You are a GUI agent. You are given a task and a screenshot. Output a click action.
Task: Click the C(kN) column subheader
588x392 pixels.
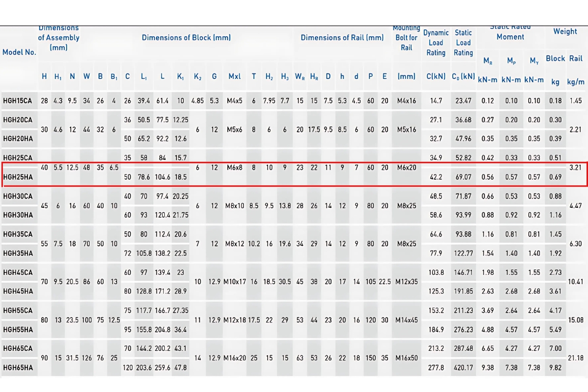pos(436,76)
